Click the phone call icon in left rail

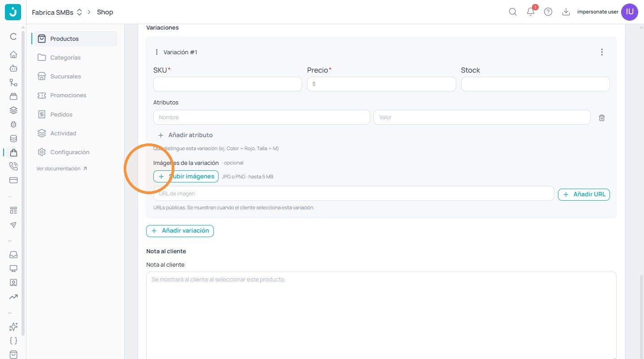tap(13, 166)
